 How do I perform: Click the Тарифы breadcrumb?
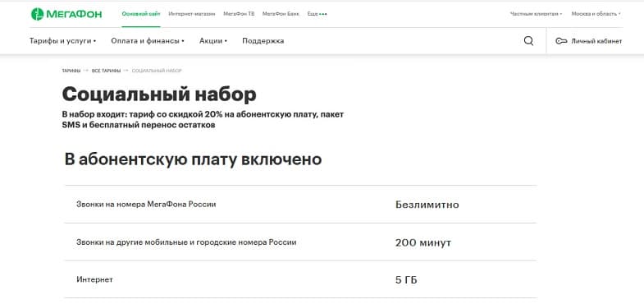pos(71,71)
